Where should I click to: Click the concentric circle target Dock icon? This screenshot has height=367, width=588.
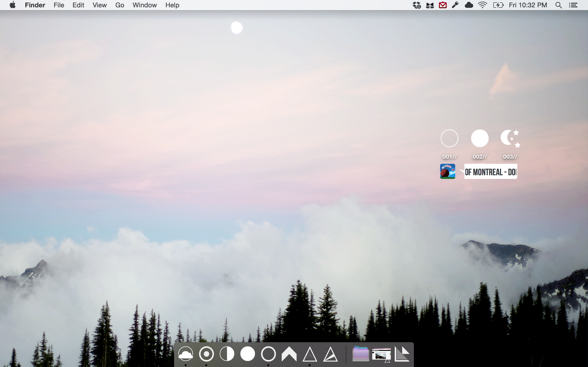pos(206,354)
